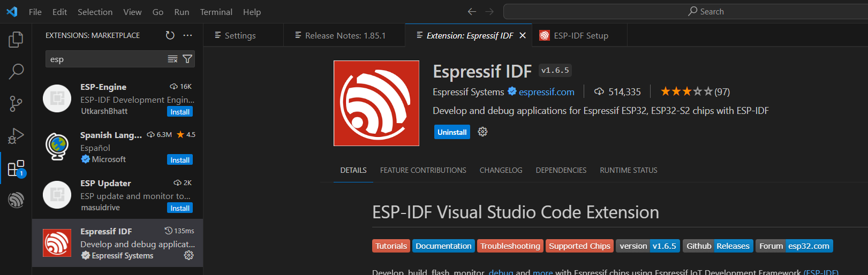Open Extensions views and more actions menu

(x=187, y=35)
